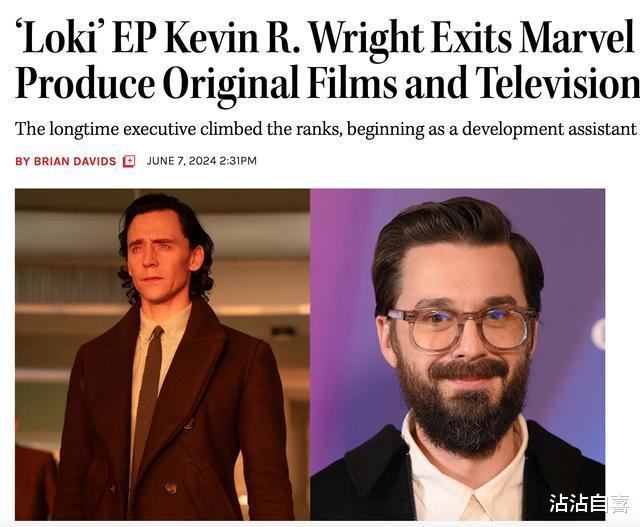Click the 2:31PM publish time

pyautogui.click(x=238, y=161)
